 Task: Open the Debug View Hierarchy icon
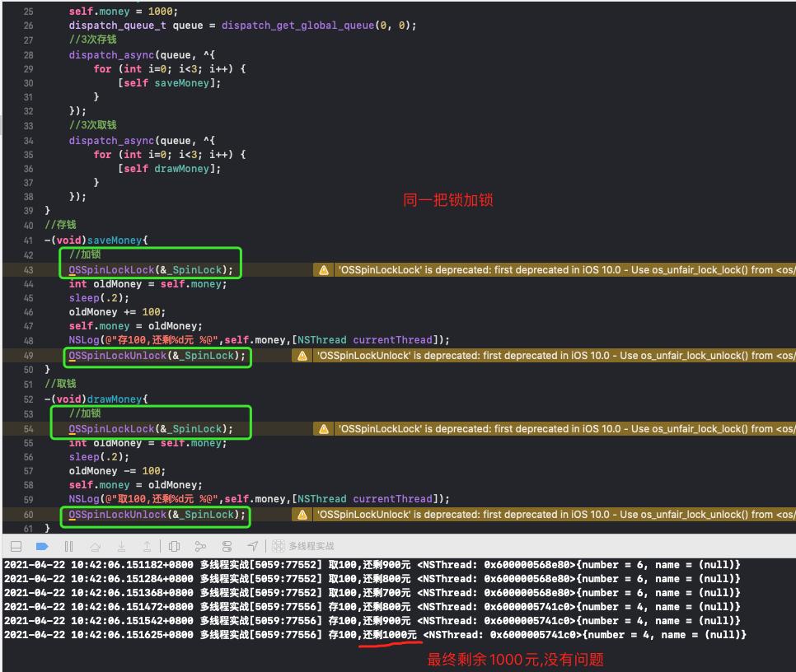click(x=174, y=546)
